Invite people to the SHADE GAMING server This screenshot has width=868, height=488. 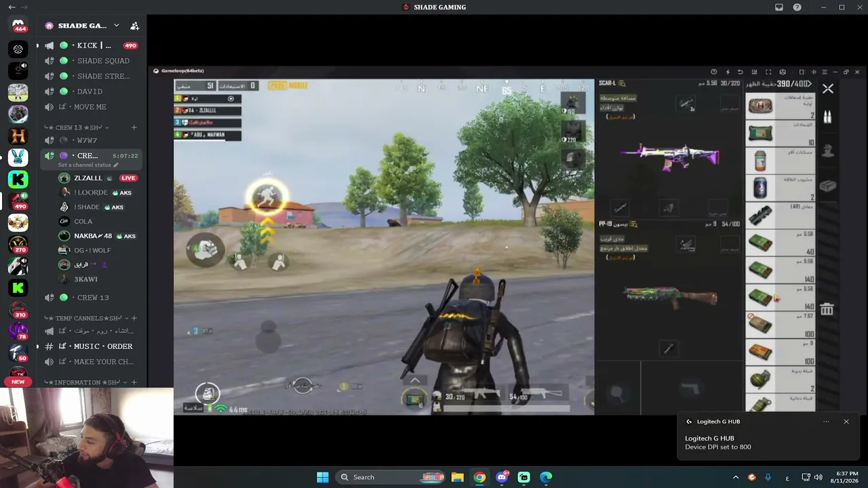tap(134, 26)
